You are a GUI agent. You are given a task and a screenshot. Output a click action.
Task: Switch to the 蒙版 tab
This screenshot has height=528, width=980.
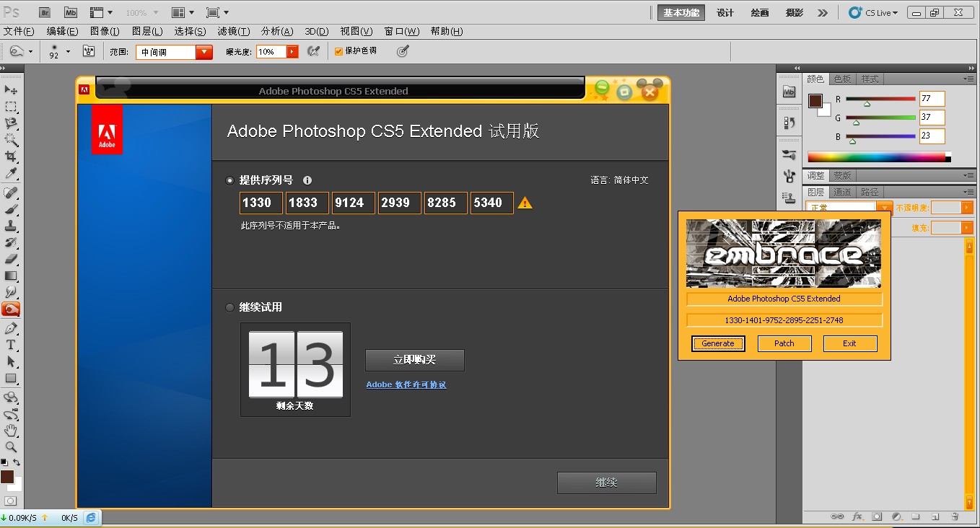(842, 175)
